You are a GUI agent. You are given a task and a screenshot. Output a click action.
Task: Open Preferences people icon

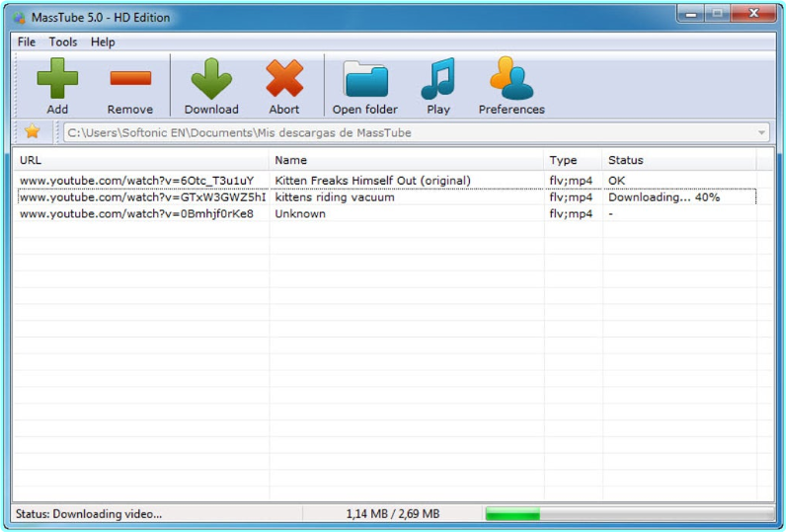pyautogui.click(x=511, y=78)
